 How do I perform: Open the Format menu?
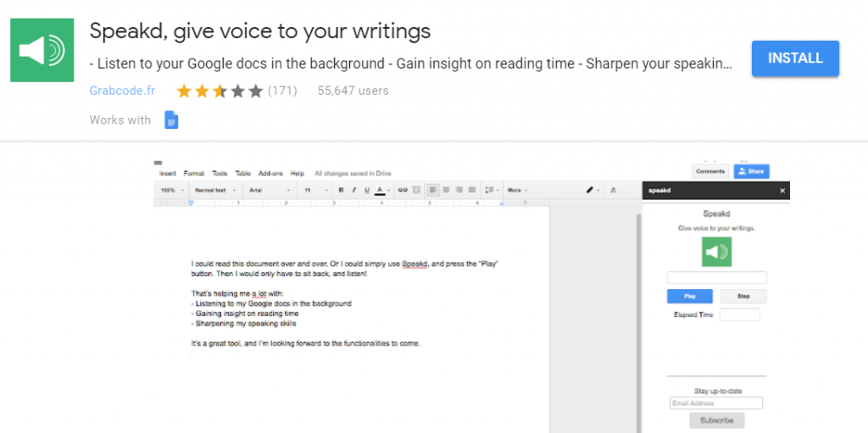(x=194, y=174)
